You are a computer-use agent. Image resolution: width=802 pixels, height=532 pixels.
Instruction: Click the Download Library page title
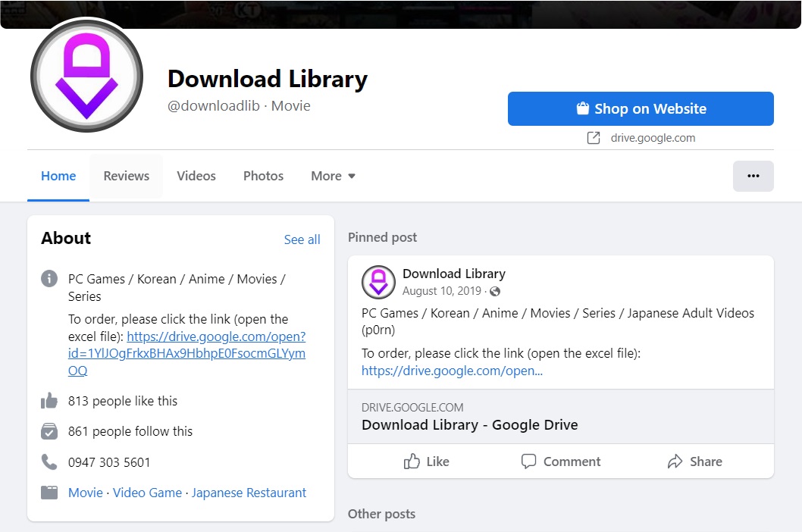[268, 80]
